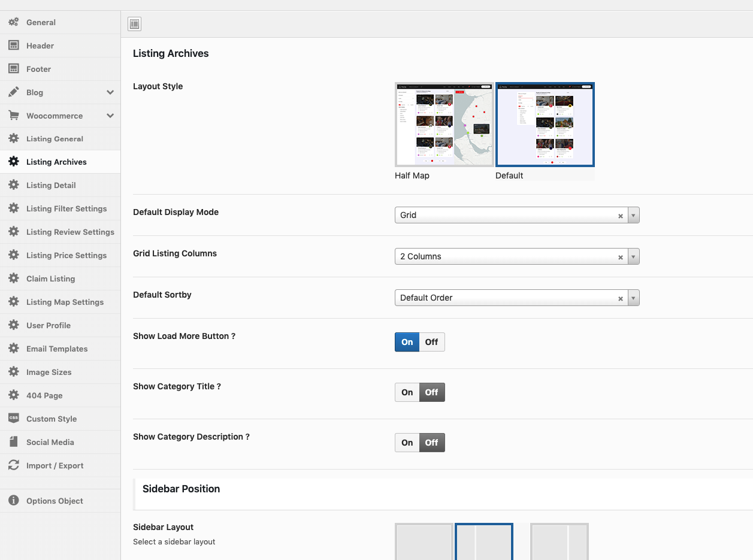Choose the full-width no-sidebar layout
753x560 pixels.
(x=424, y=542)
